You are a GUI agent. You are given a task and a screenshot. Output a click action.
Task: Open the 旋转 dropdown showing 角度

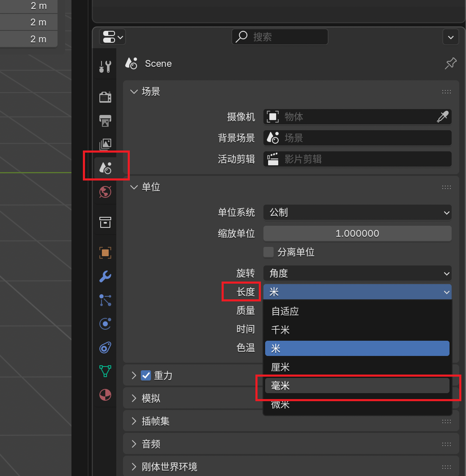[x=357, y=274]
